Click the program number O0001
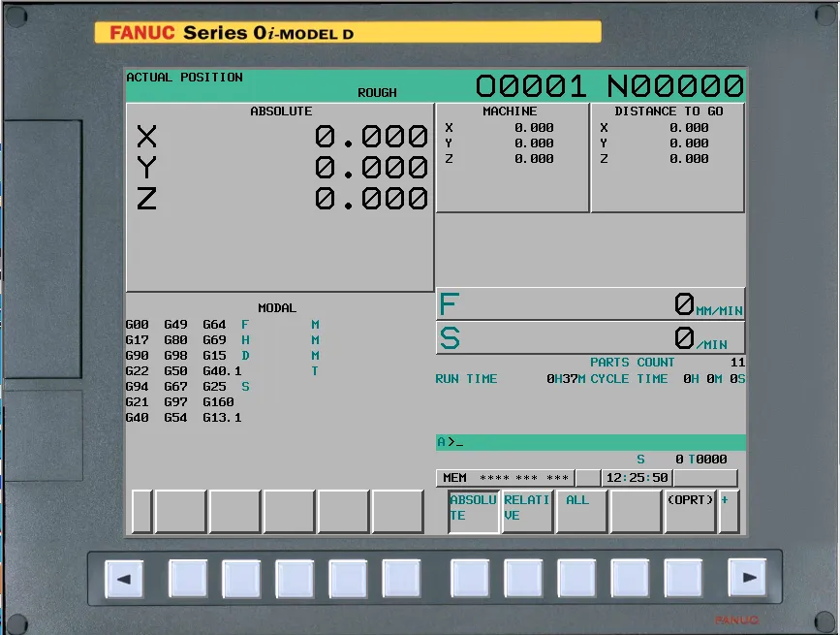The height and width of the screenshot is (635, 840). (531, 85)
